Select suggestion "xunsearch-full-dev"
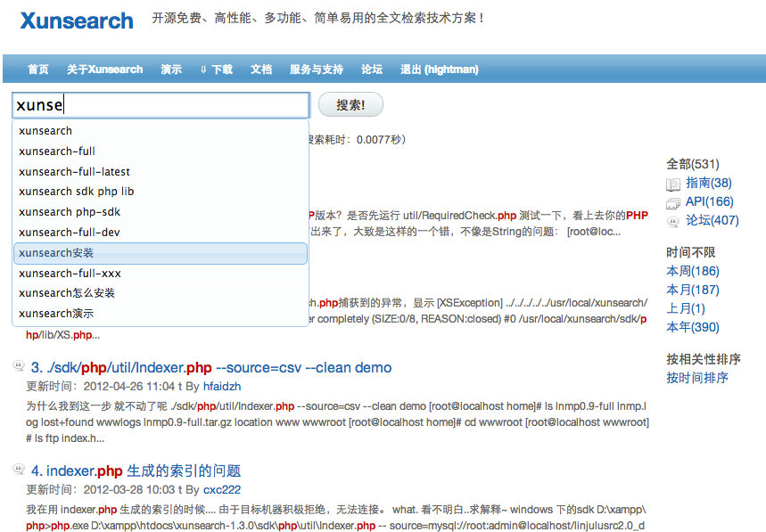 161,233
